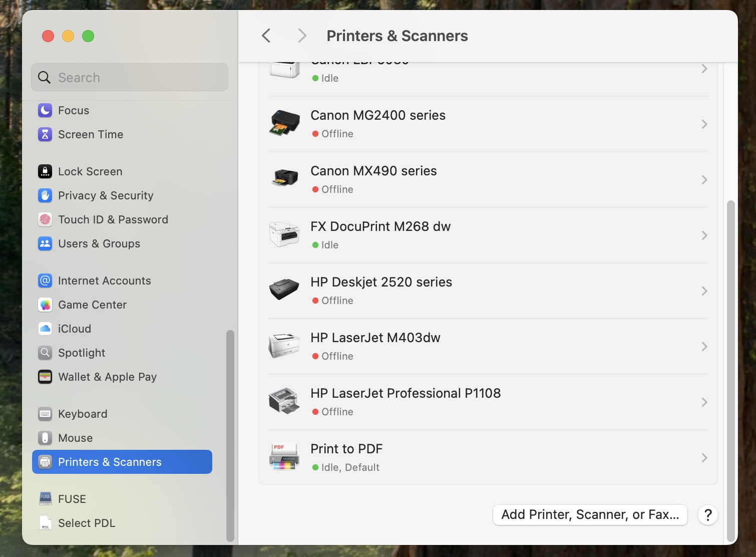
Task: Click the 'Idle, Default' status text
Action: (350, 467)
